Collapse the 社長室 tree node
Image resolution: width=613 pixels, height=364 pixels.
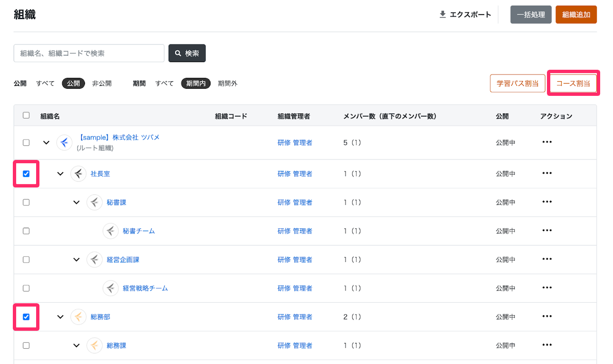point(60,174)
